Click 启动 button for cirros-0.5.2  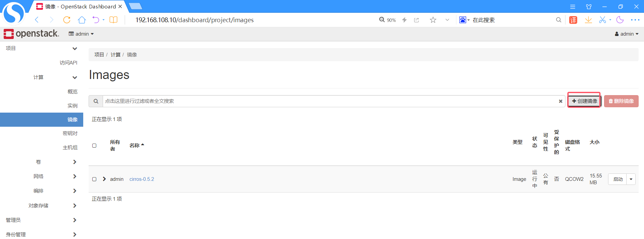[x=617, y=179]
